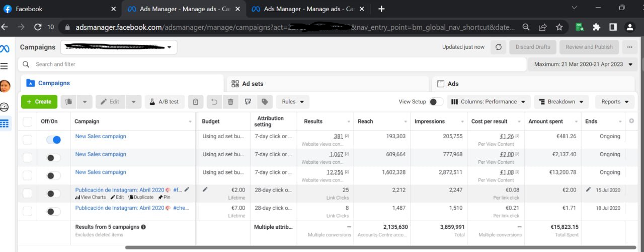Click the plus icon to customize columns
The height and width of the screenshot is (252, 644).
click(x=631, y=121)
